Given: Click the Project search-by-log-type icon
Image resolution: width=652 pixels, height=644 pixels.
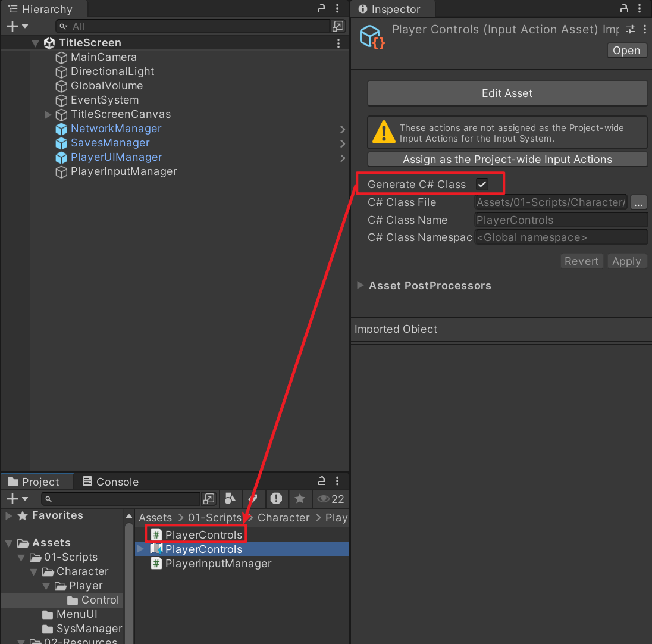Looking at the screenshot, I should tap(276, 498).
